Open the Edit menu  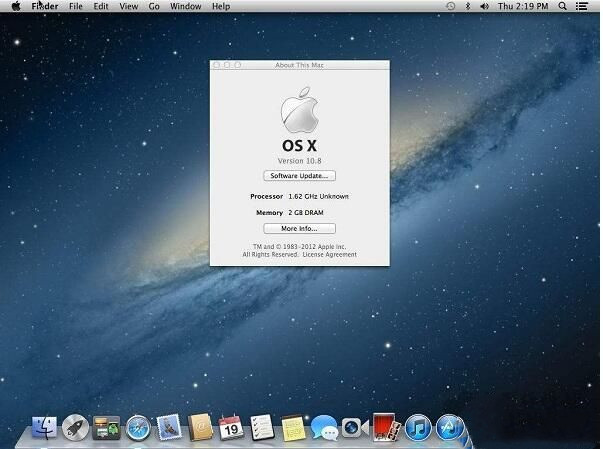[x=101, y=6]
